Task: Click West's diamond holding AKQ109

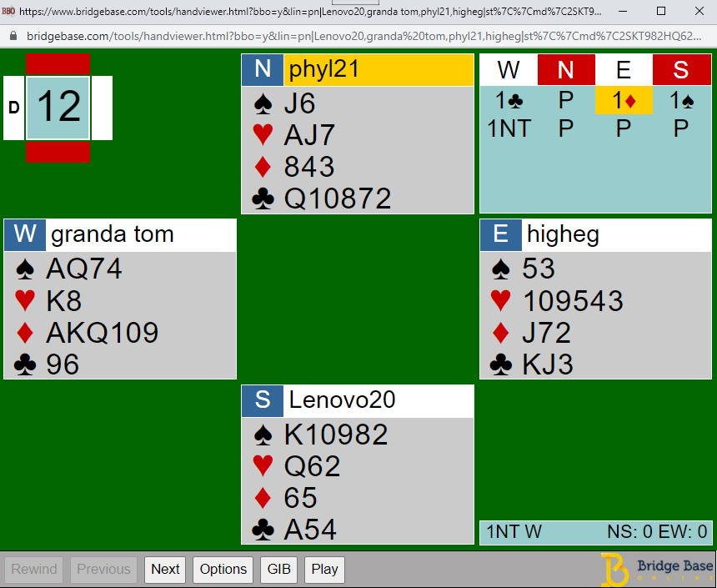Action: tap(103, 333)
